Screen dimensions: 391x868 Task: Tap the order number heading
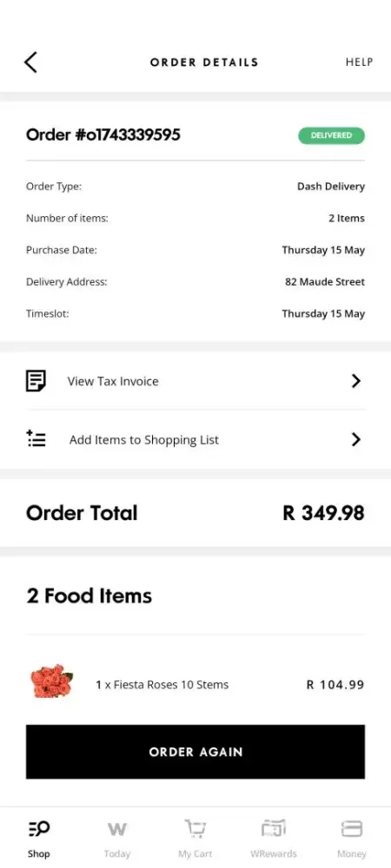[103, 135]
